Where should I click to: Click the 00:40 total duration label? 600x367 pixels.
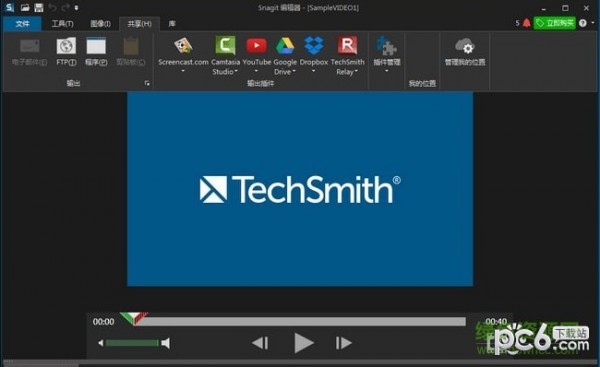click(496, 321)
